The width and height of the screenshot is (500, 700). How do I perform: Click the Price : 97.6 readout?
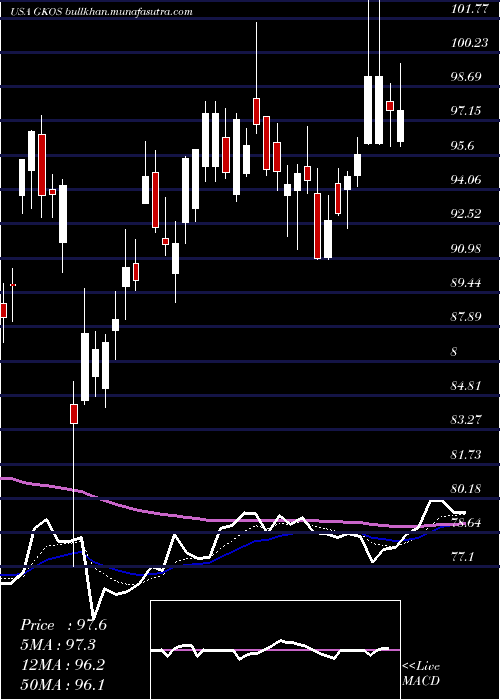tap(64, 625)
